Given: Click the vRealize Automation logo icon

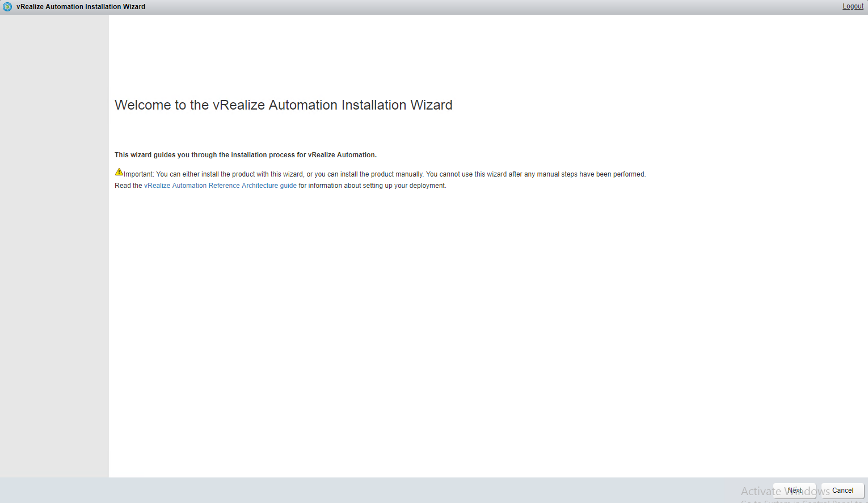Looking at the screenshot, I should 7,7.
